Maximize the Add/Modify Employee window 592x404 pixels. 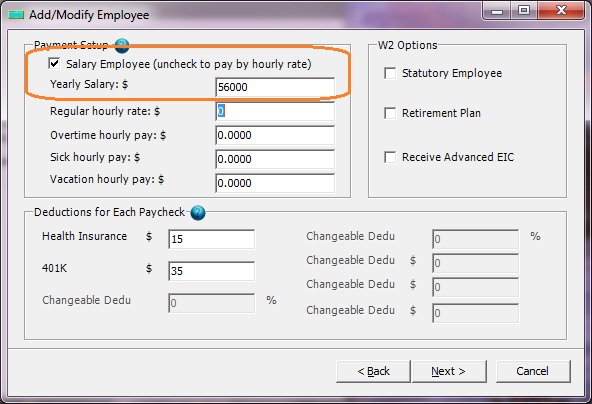[524, 11]
